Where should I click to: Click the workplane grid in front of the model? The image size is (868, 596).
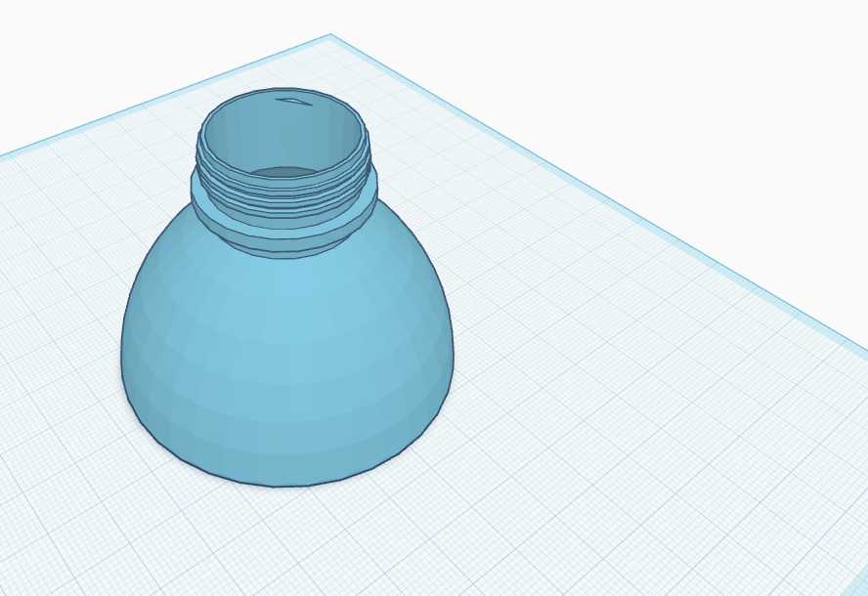287,542
